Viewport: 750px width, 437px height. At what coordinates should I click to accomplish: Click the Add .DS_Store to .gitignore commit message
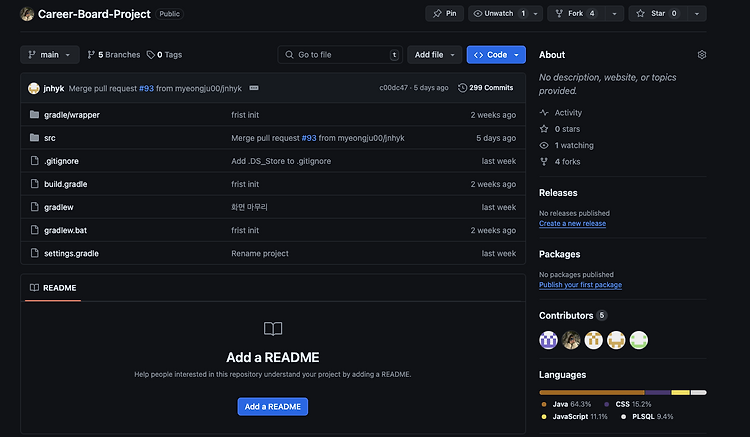[x=281, y=161]
